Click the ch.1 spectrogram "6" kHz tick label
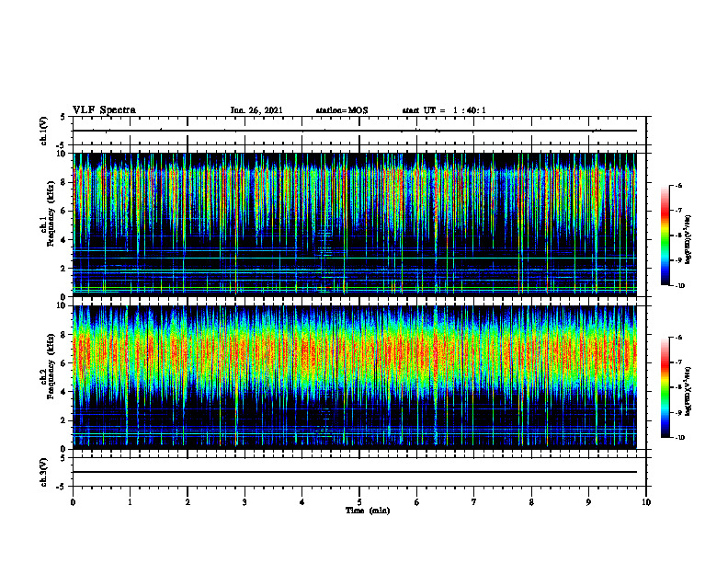The height and width of the screenshot is (563, 728). (64, 212)
